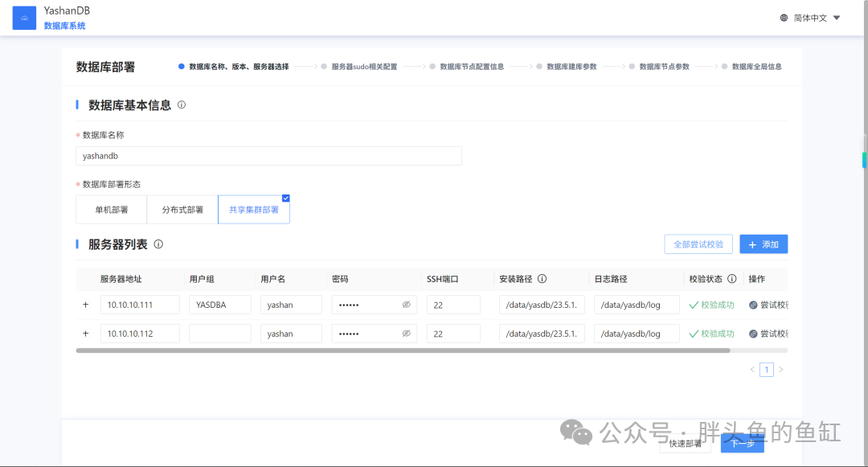This screenshot has height=467, width=868.
Task: Click the 添加 server button
Action: 764,244
